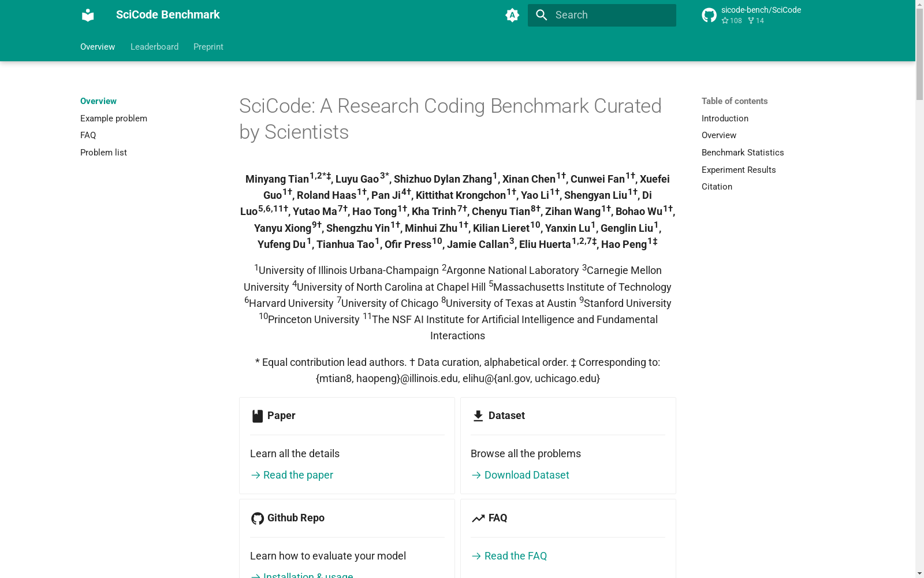Click the search magnifier icon
This screenshot has height=578, width=924.
pyautogui.click(x=542, y=15)
